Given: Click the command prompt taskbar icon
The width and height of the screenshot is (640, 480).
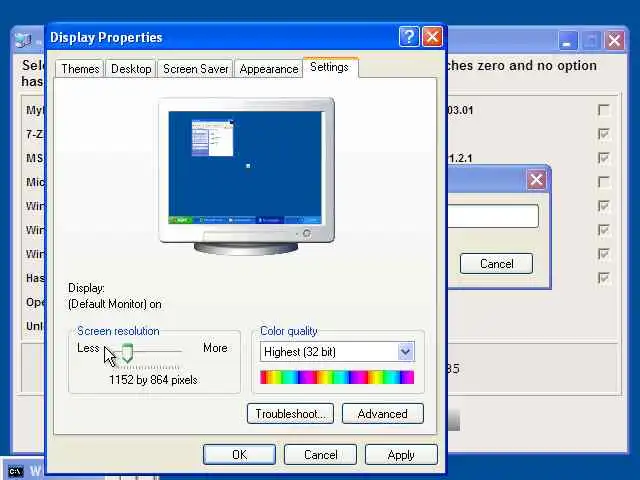Looking at the screenshot, I should pos(16,471).
